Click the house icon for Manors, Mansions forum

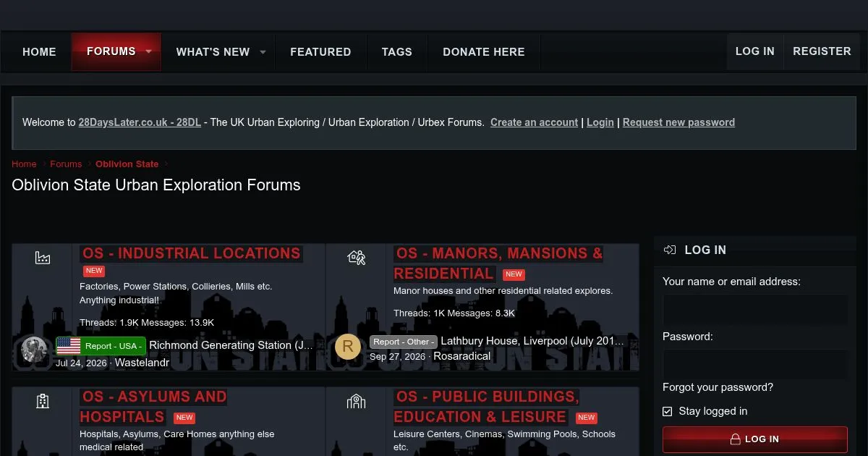coord(357,258)
